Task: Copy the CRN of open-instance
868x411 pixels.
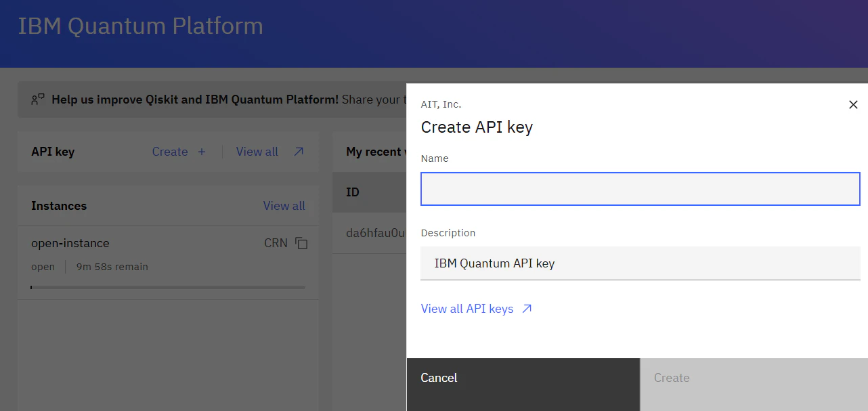Action: (x=301, y=243)
